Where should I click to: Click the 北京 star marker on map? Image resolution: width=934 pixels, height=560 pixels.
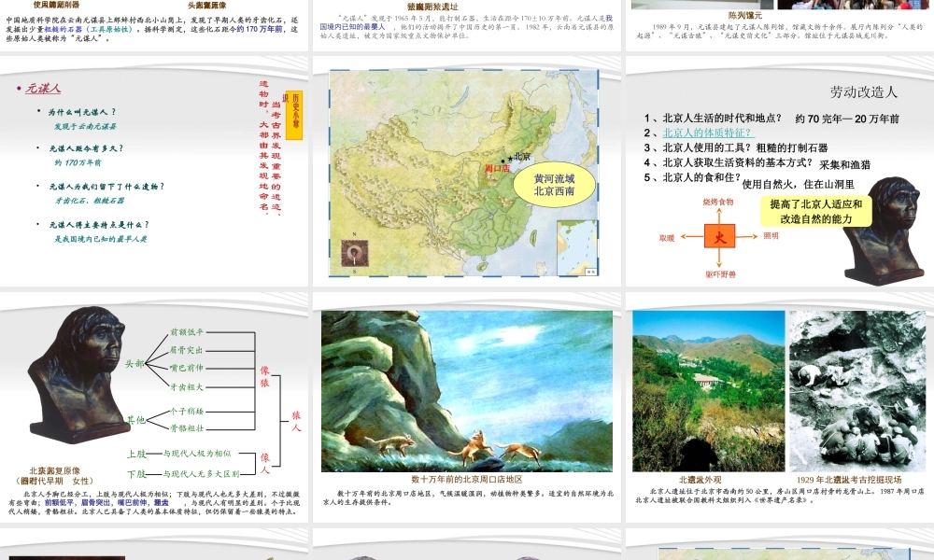tap(510, 159)
